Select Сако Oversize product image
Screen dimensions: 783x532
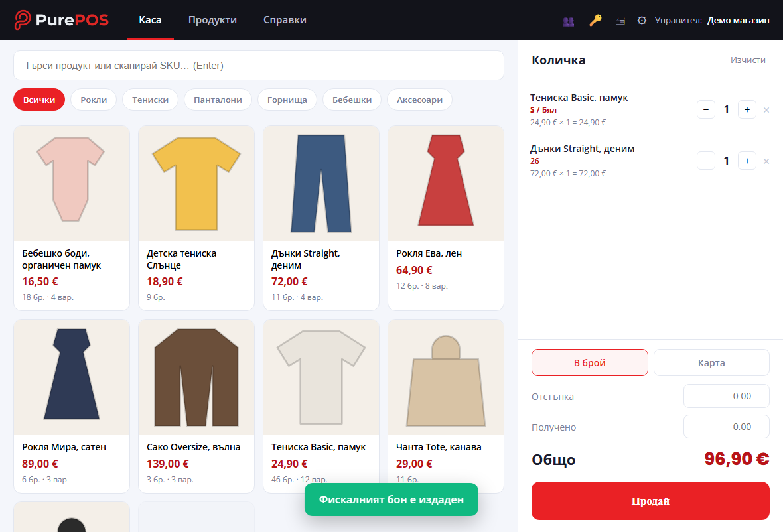196,377
